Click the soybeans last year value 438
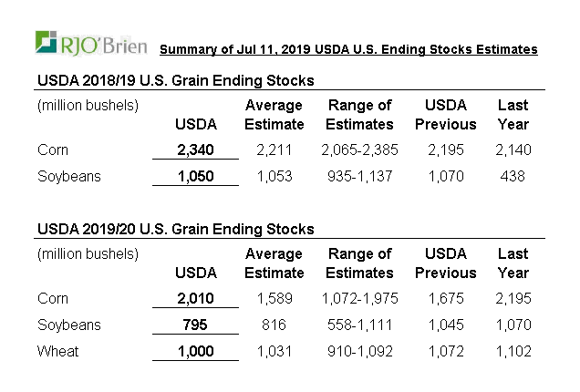 [x=513, y=176]
